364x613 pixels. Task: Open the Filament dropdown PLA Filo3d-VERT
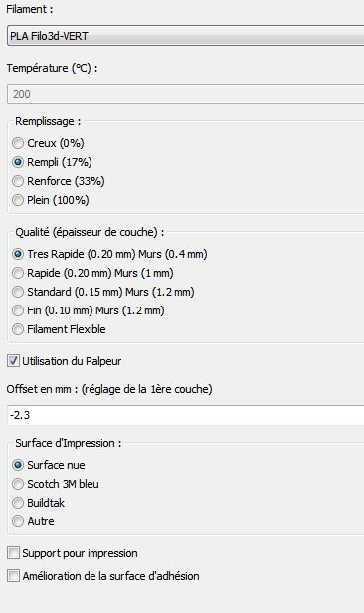pos(186,36)
